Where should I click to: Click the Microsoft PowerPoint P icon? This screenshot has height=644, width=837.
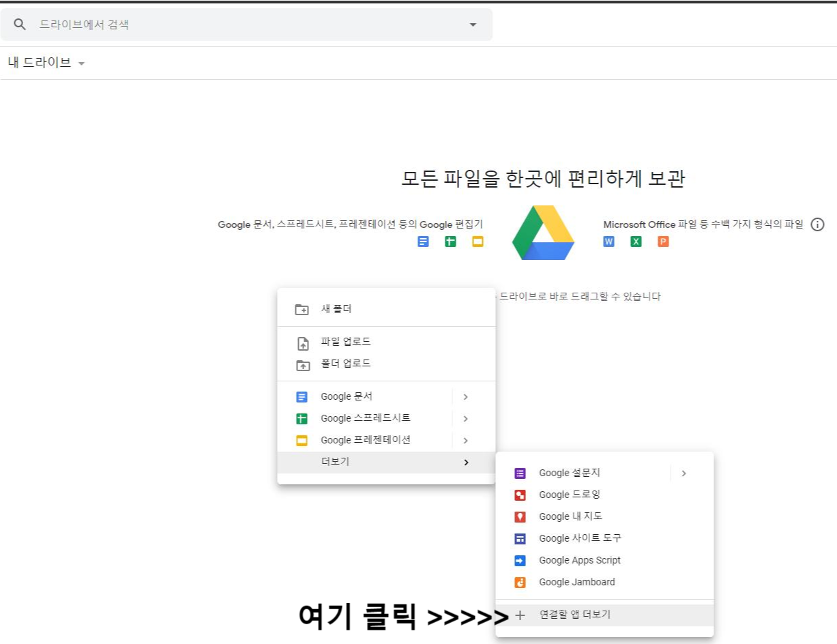click(x=663, y=241)
